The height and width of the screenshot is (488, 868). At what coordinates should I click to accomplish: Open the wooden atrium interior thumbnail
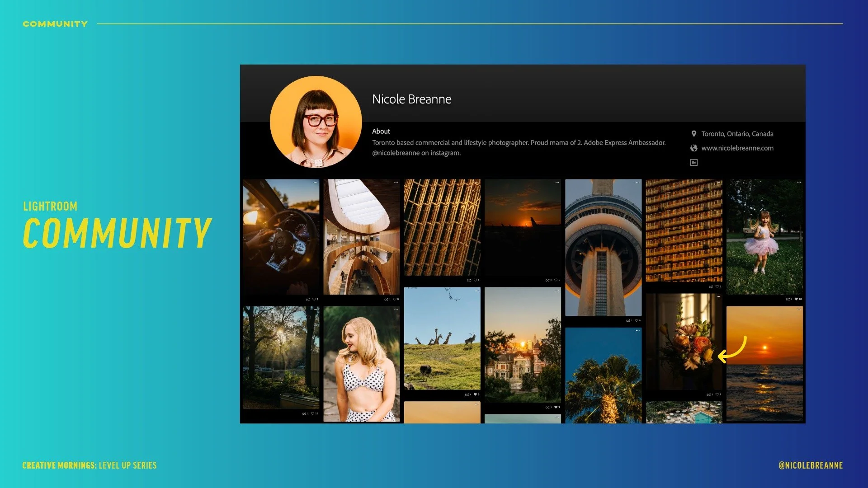pos(362,237)
